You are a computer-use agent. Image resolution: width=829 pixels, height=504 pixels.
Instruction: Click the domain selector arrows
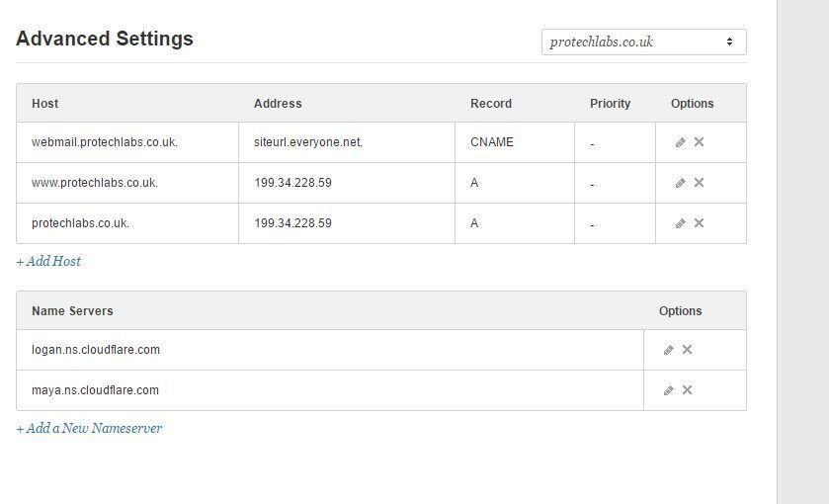click(729, 42)
